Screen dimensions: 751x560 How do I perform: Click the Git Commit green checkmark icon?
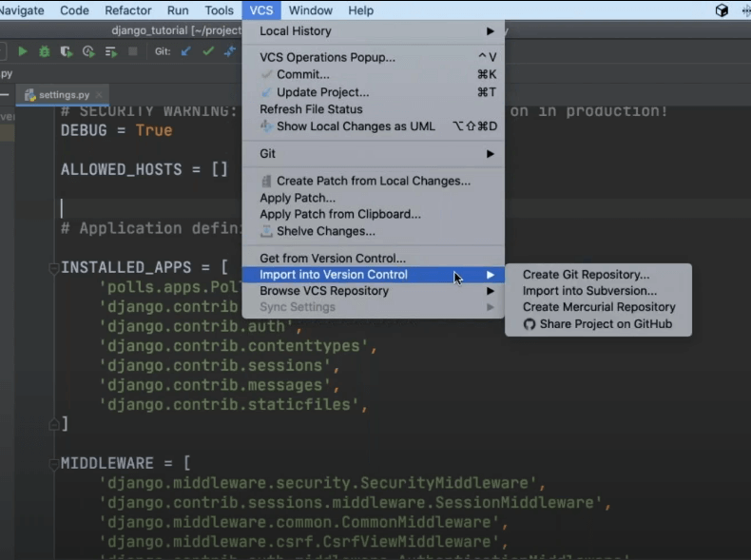(x=208, y=51)
